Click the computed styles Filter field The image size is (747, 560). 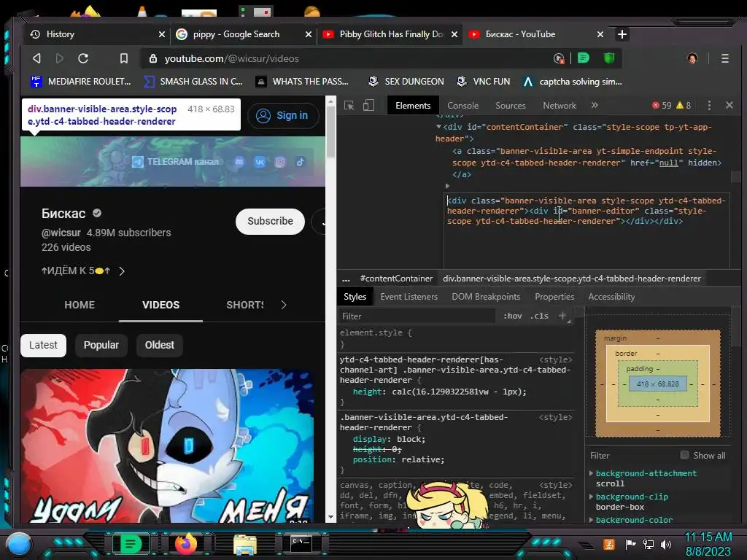(x=631, y=455)
